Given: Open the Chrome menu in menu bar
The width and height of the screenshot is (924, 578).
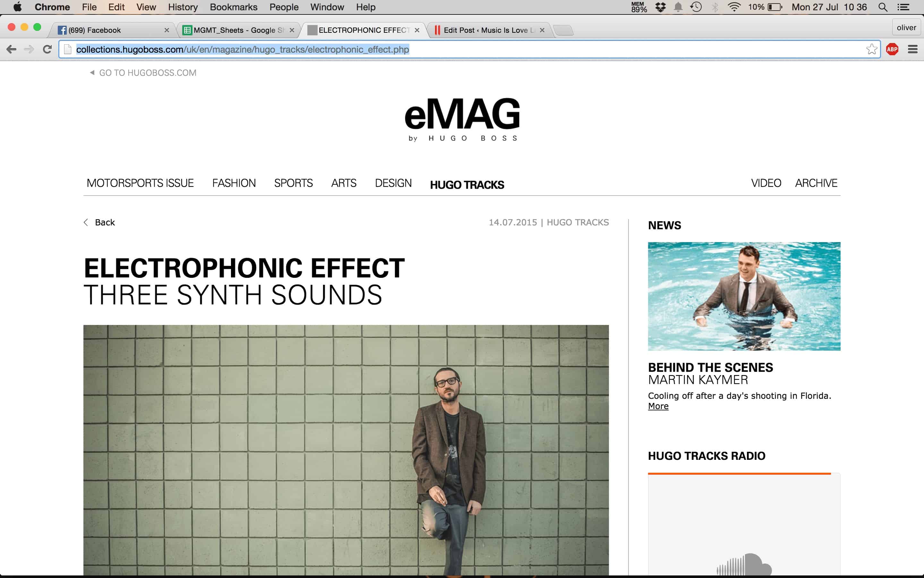Looking at the screenshot, I should tap(52, 7).
